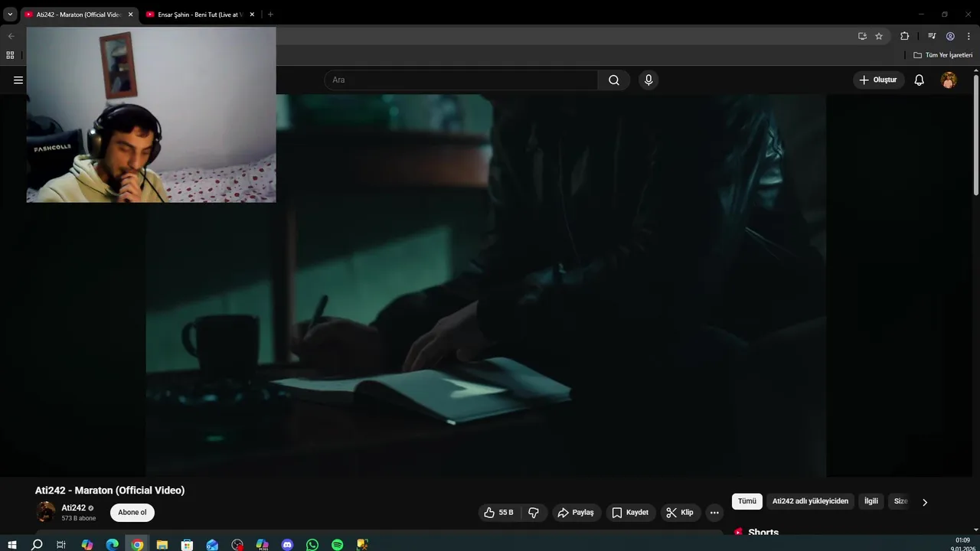Click the YouTube search magnifier button
The image size is (980, 551).
[x=614, y=80]
